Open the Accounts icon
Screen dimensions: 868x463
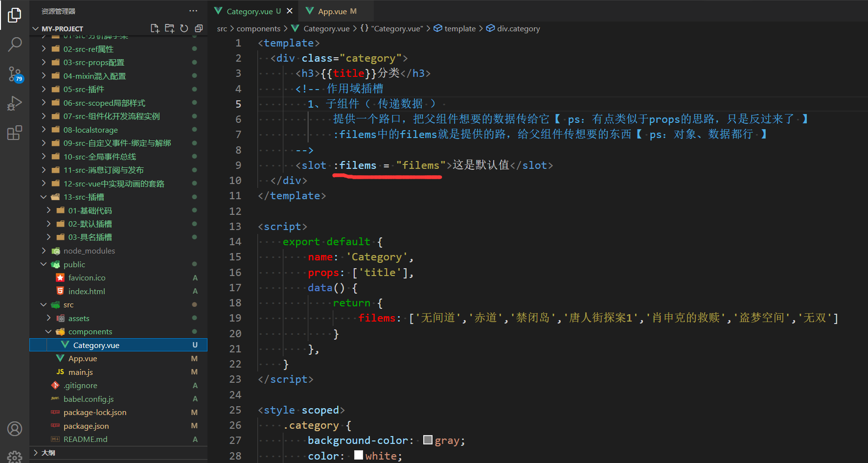(x=15, y=429)
